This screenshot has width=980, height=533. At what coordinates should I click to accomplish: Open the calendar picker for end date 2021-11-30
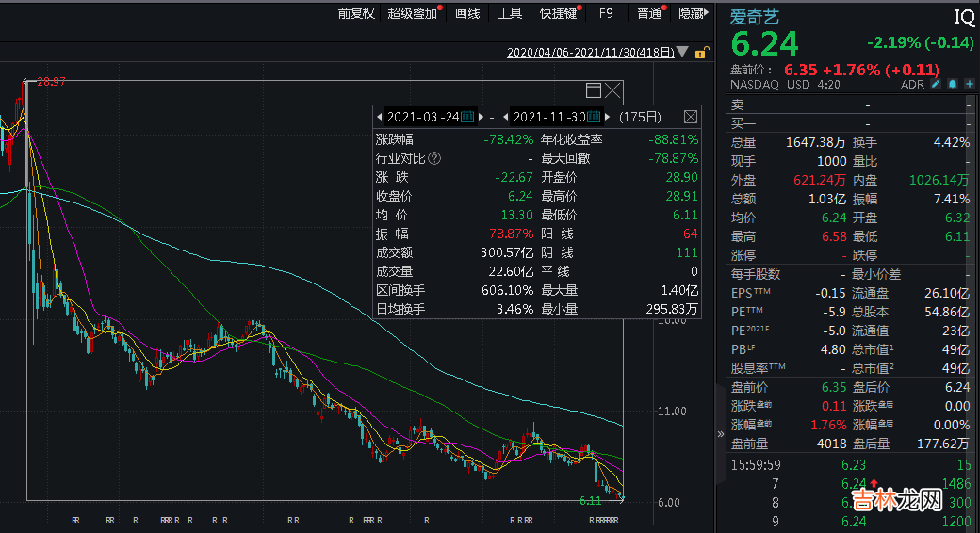(594, 117)
